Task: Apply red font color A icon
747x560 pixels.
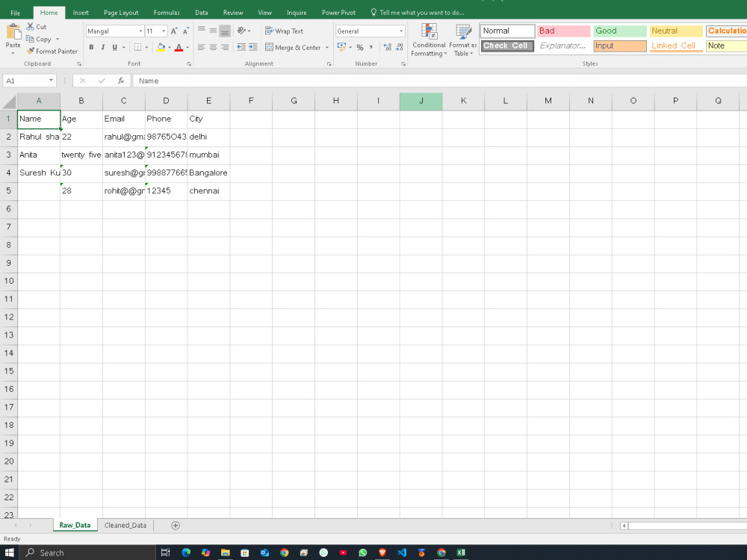Action: pos(179,47)
